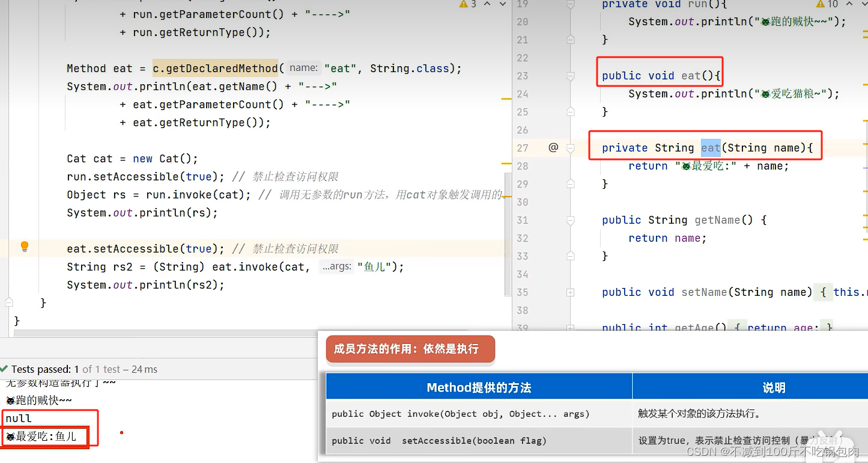Click c.getDeclaredMethod call in left editor

coord(216,68)
